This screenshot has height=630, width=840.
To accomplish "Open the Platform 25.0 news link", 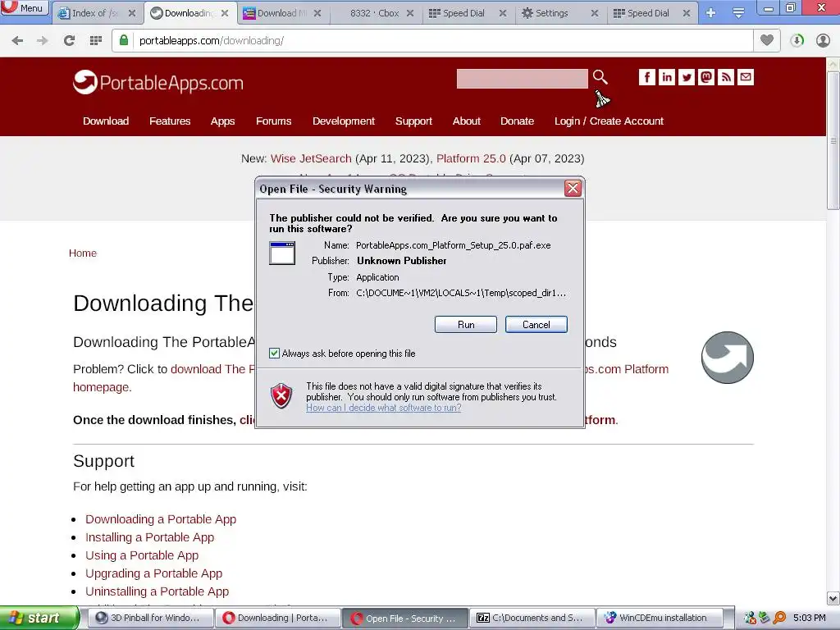I will coord(471,158).
